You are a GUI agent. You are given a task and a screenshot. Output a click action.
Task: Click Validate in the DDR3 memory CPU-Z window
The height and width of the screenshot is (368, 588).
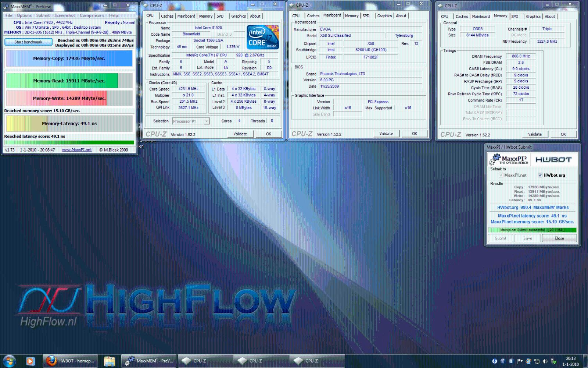535,134
